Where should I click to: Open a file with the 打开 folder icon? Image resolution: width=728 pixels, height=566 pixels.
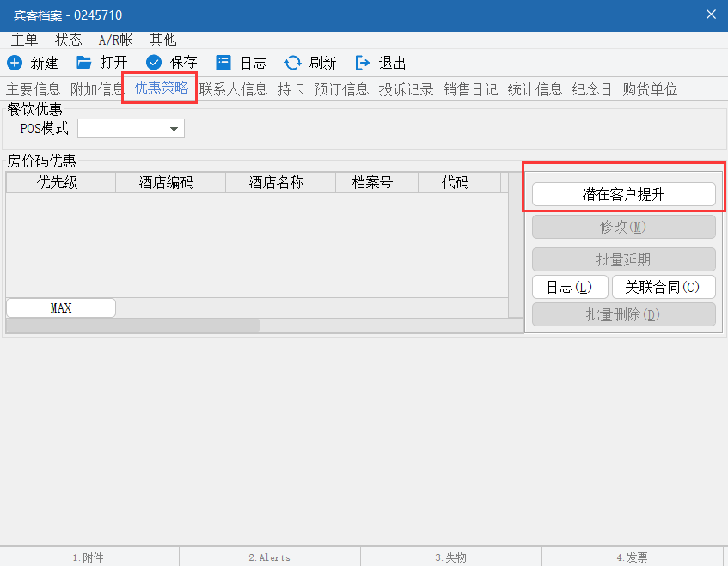click(83, 63)
